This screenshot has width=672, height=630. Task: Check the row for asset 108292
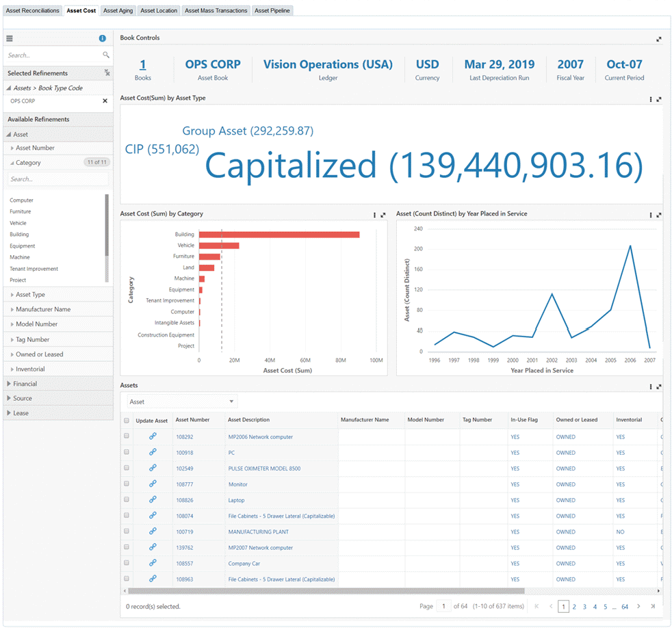(127, 436)
